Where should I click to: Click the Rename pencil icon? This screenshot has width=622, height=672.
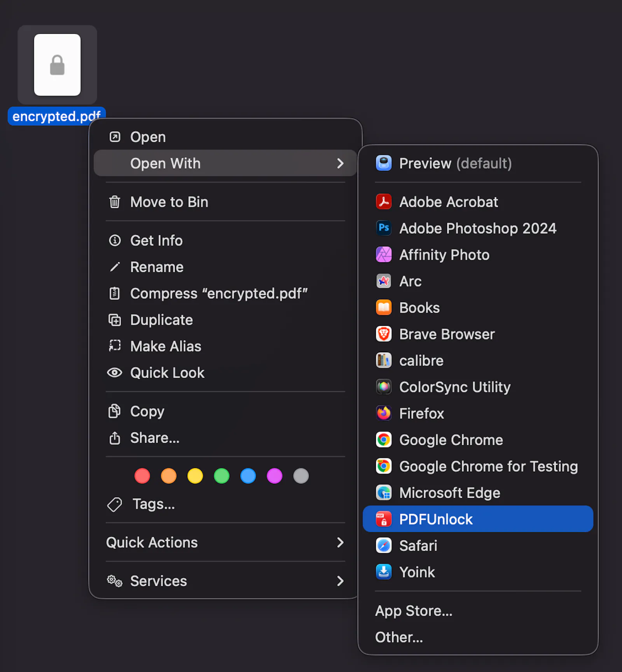point(115,266)
